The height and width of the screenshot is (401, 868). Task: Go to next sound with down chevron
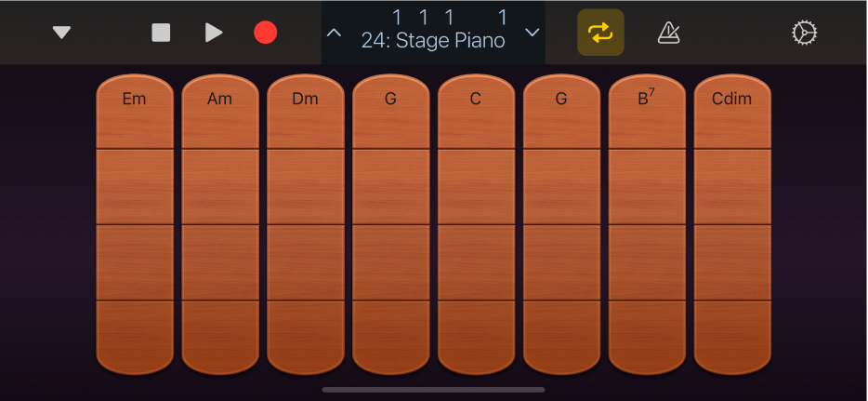coord(533,33)
